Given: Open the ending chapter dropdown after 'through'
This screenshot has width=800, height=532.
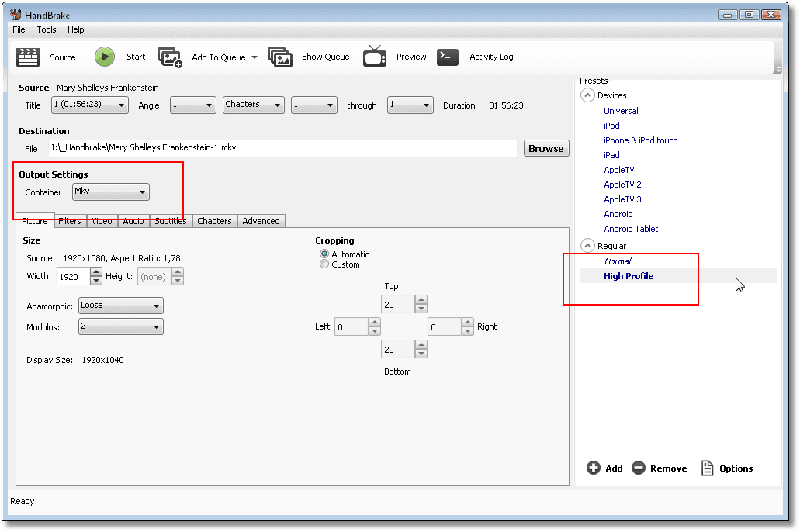Looking at the screenshot, I should tap(410, 105).
